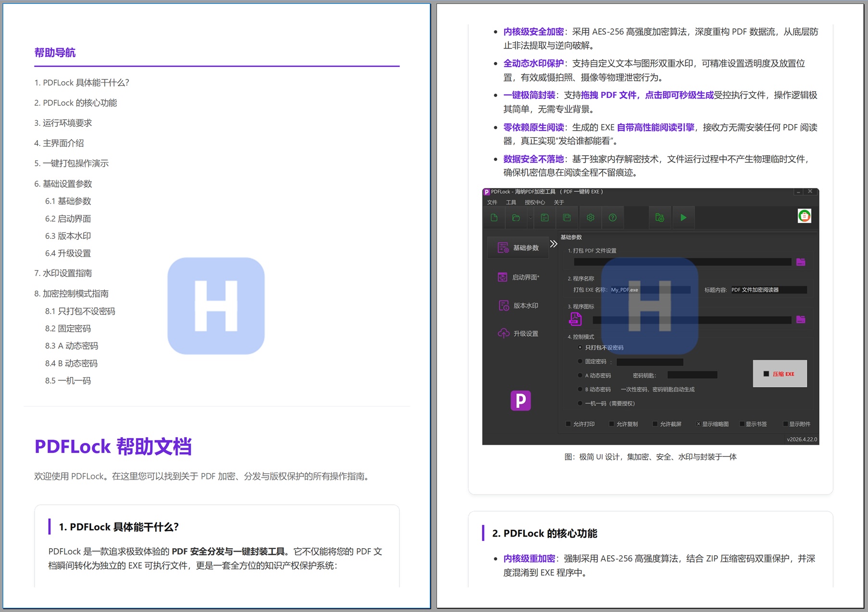Open the 文件 menu in PDFLock
The image size is (868, 612).
click(492, 202)
